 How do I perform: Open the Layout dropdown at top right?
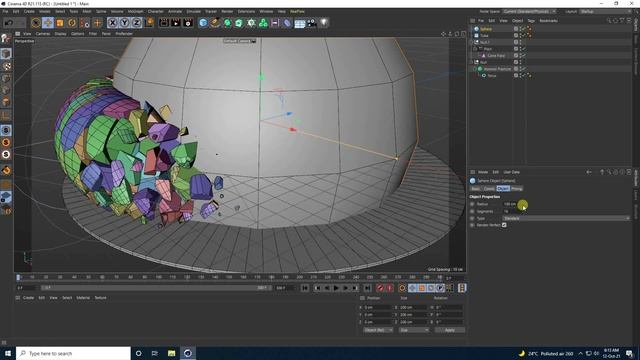tap(605, 11)
